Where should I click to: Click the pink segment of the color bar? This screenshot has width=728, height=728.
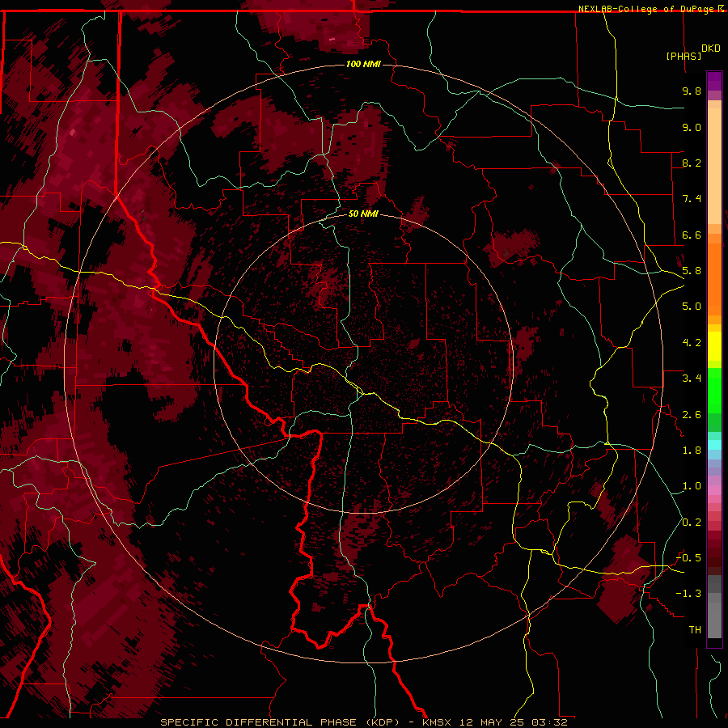point(714,490)
